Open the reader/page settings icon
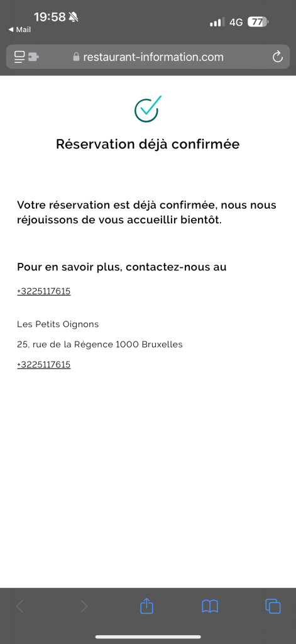 pos(19,57)
